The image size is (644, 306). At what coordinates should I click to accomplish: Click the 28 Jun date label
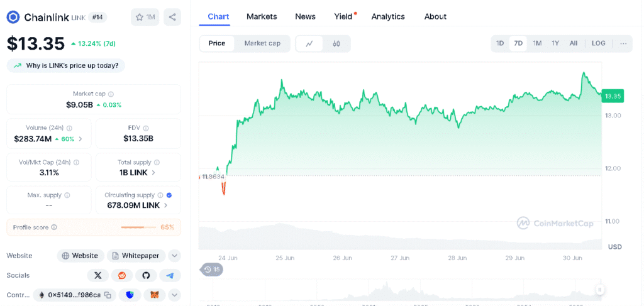point(457,258)
